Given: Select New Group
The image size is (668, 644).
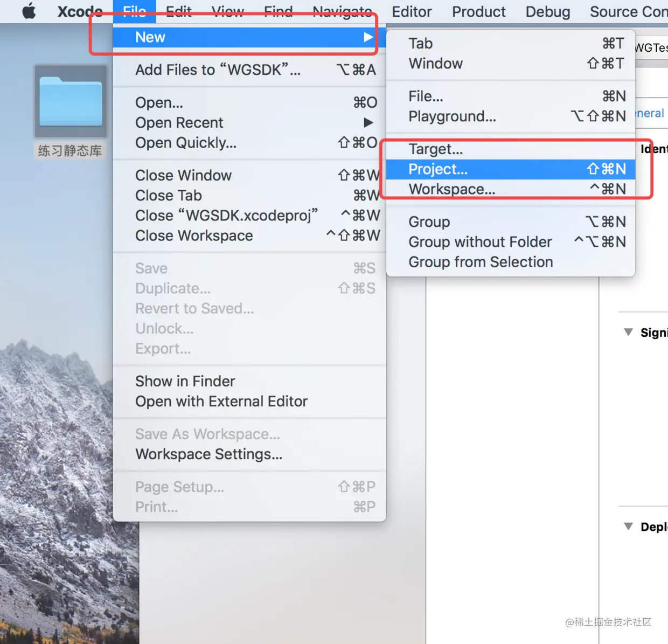Looking at the screenshot, I should pos(511,221).
